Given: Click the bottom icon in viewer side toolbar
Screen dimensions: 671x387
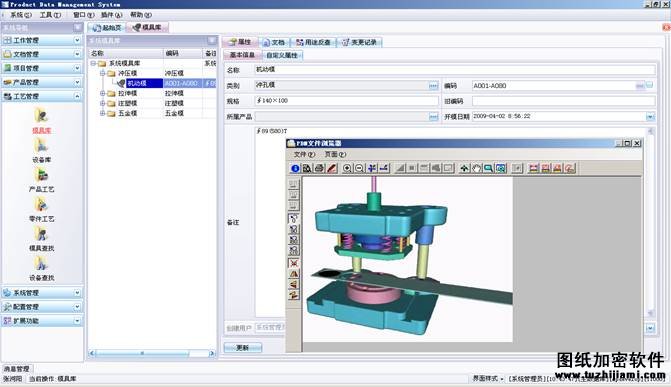Looking at the screenshot, I should 294,295.
